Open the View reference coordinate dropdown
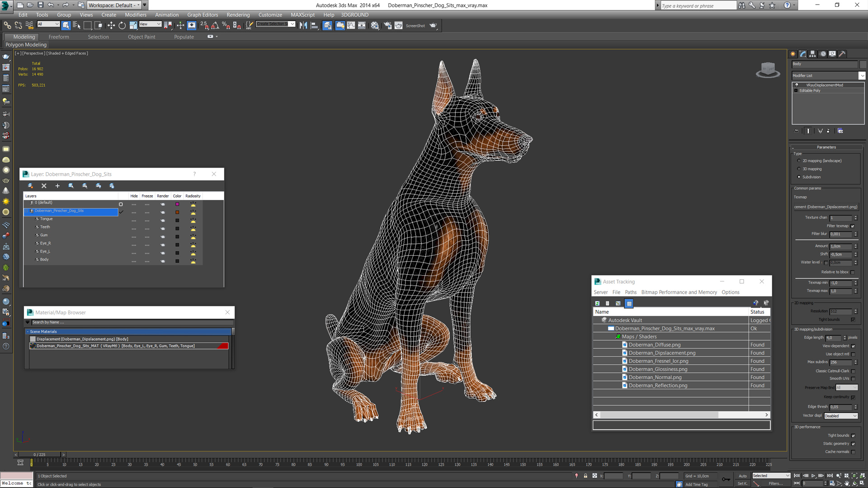This screenshot has width=868, height=488. [150, 24]
